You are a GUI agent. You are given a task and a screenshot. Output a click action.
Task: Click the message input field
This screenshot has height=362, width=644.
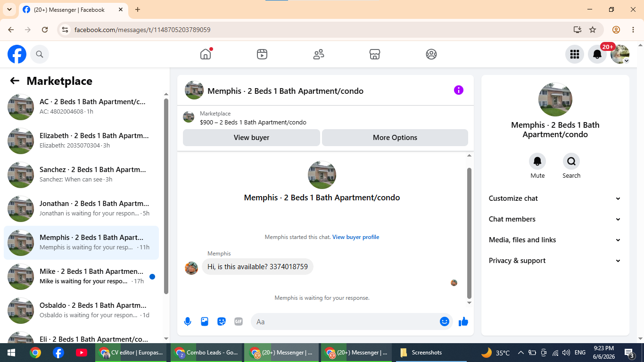pyautogui.click(x=345, y=321)
